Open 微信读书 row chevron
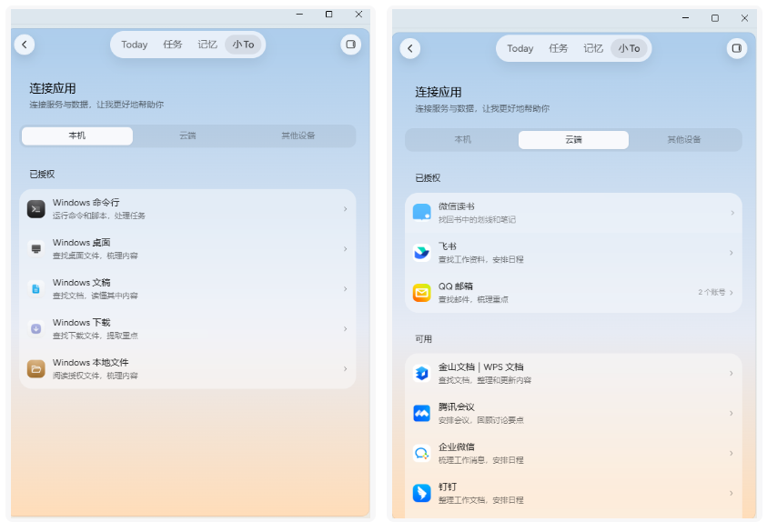The width and height of the screenshot is (767, 532). 732,213
